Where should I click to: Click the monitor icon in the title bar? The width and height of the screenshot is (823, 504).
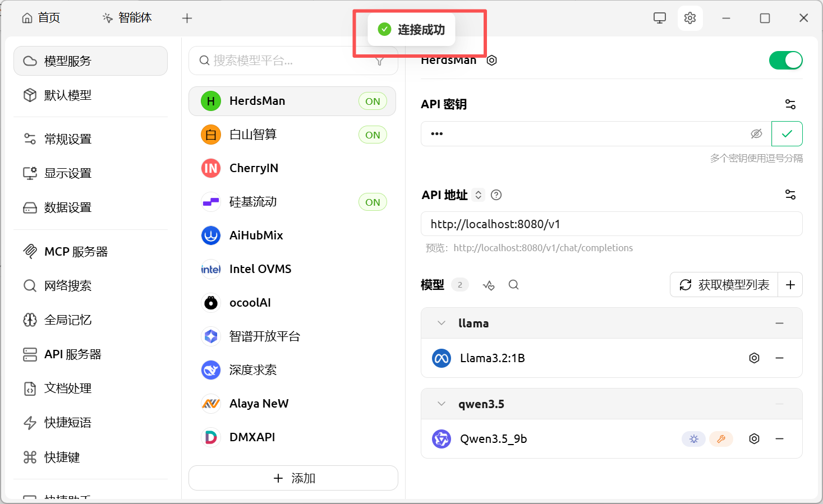[x=660, y=18]
